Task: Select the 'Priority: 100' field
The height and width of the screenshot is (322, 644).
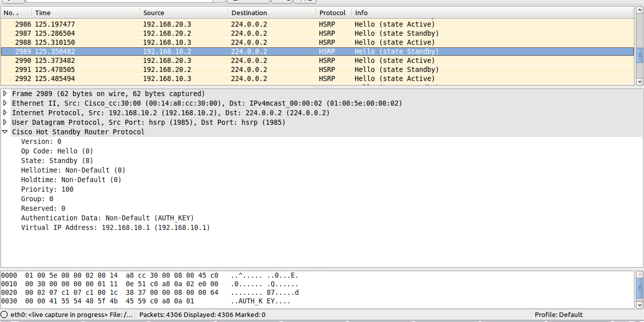Action: pos(47,189)
